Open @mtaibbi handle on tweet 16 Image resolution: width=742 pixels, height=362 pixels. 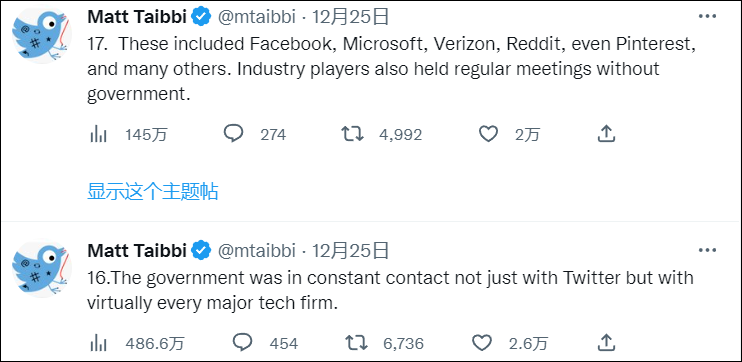tap(256, 251)
